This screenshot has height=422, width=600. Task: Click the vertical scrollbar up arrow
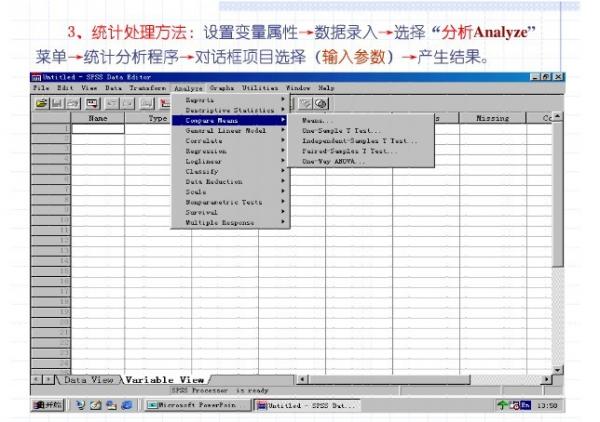tap(558, 117)
